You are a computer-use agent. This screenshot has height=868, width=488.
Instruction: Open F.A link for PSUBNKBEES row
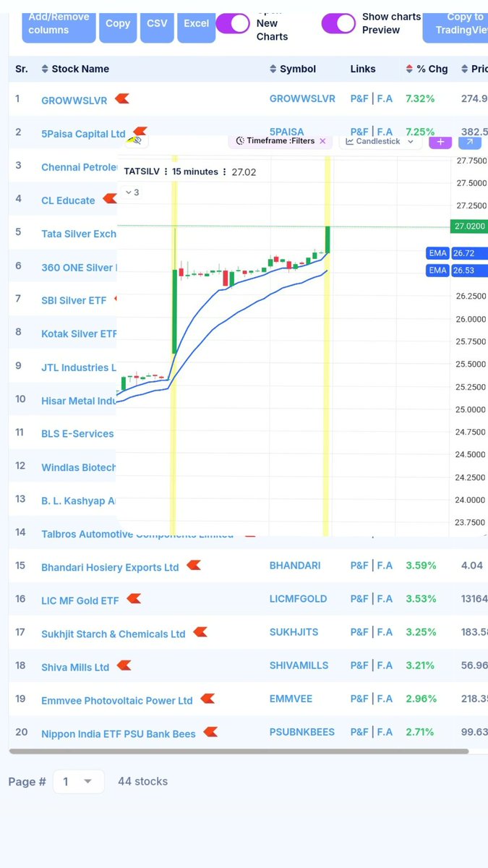click(385, 732)
